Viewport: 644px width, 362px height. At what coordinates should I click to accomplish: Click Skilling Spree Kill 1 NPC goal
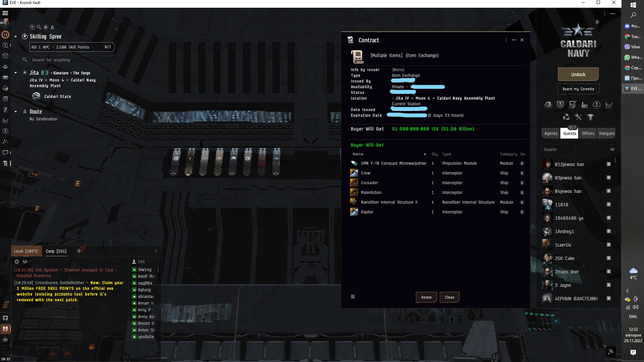point(72,47)
